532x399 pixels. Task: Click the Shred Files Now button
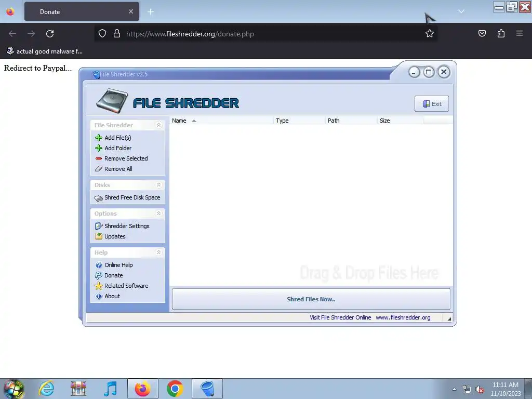311,299
